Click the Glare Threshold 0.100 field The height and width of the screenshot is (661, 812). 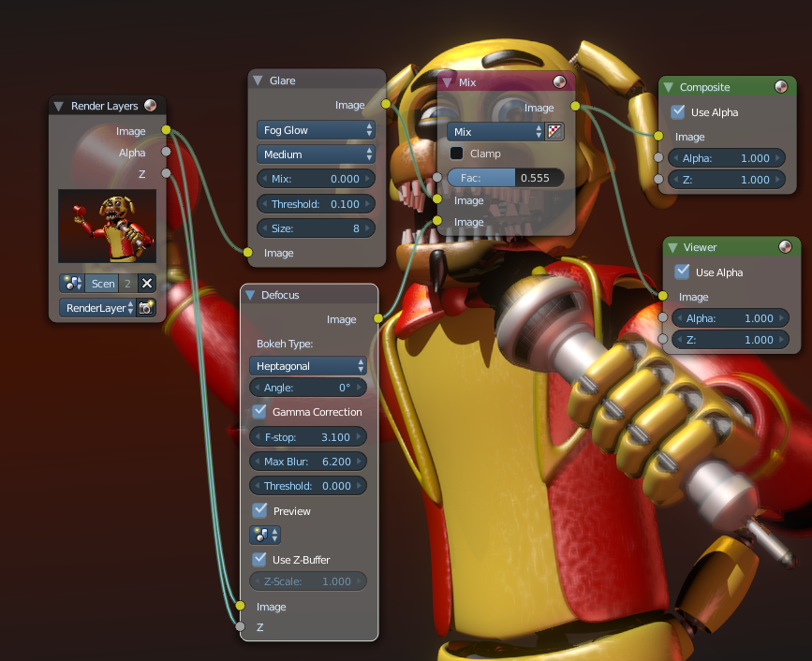(316, 204)
